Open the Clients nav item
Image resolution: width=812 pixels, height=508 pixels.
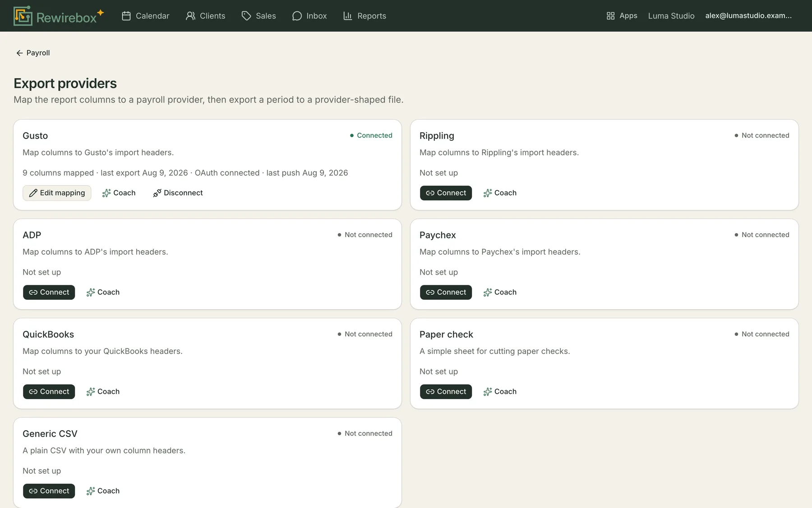click(206, 16)
